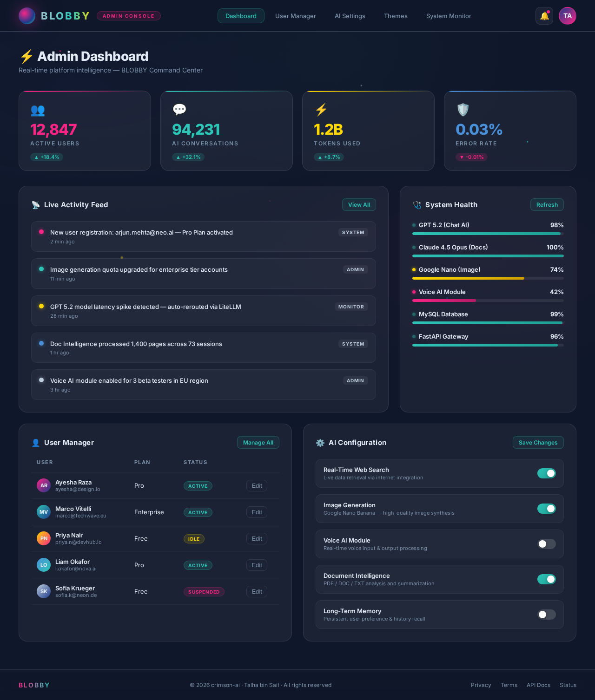Enable the Voice AI Module toggle
This screenshot has width=595, height=700.
point(547,544)
